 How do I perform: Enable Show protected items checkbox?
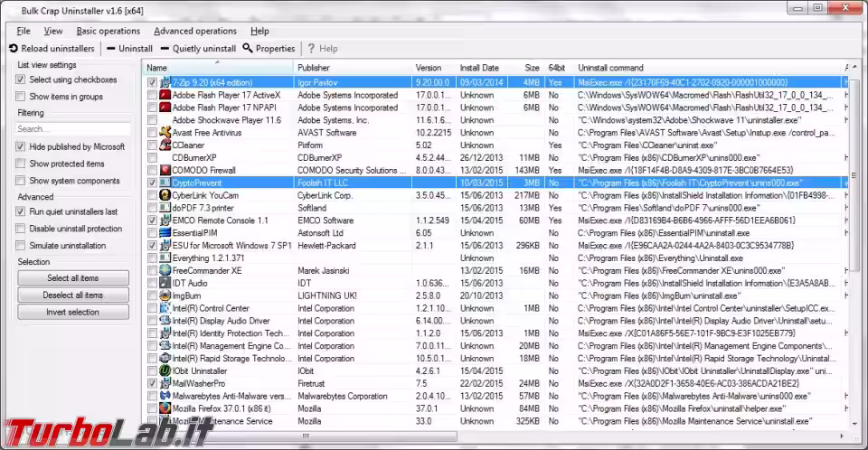coord(21,164)
